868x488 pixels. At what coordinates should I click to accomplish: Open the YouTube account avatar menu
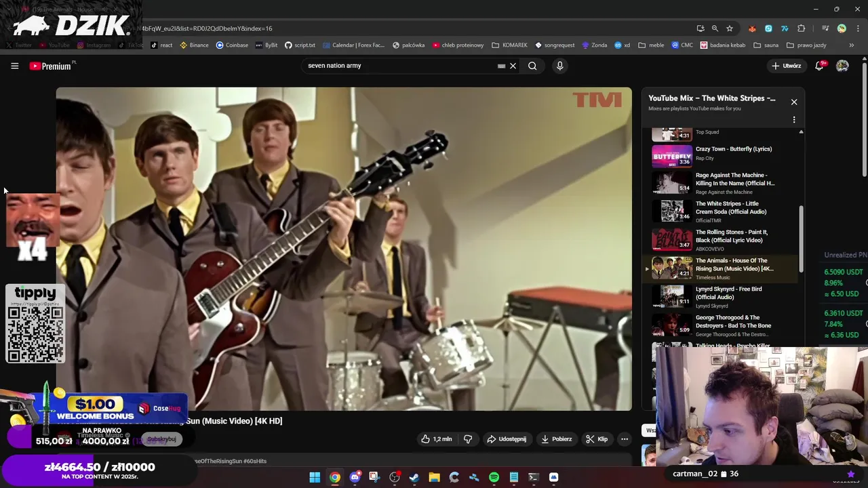(x=842, y=66)
